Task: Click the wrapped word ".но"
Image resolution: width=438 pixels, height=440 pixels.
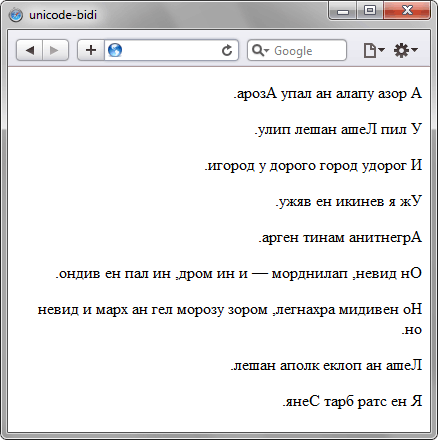Action: tap(412, 329)
